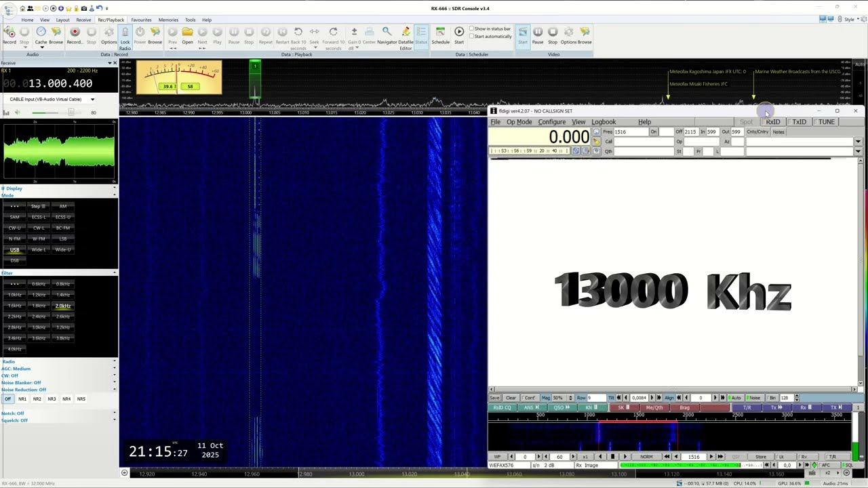Open Audio Cache dropdown arrow
Image resolution: width=868 pixels, height=488 pixels.
click(41, 47)
